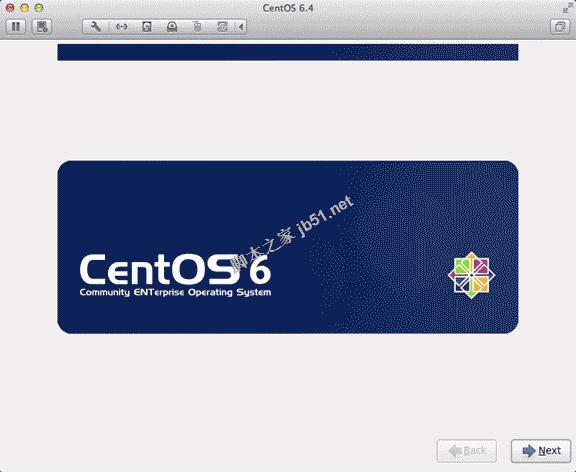
Task: Click the grayed Back button
Action: [467, 451]
